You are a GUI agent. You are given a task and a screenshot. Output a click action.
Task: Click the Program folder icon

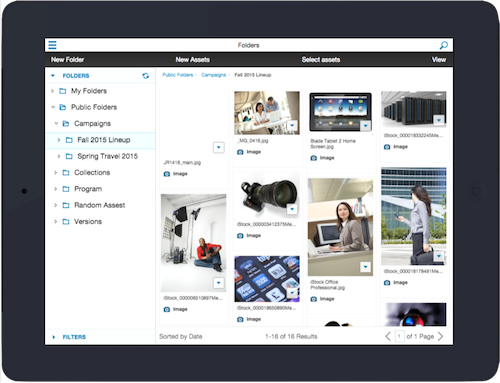66,189
